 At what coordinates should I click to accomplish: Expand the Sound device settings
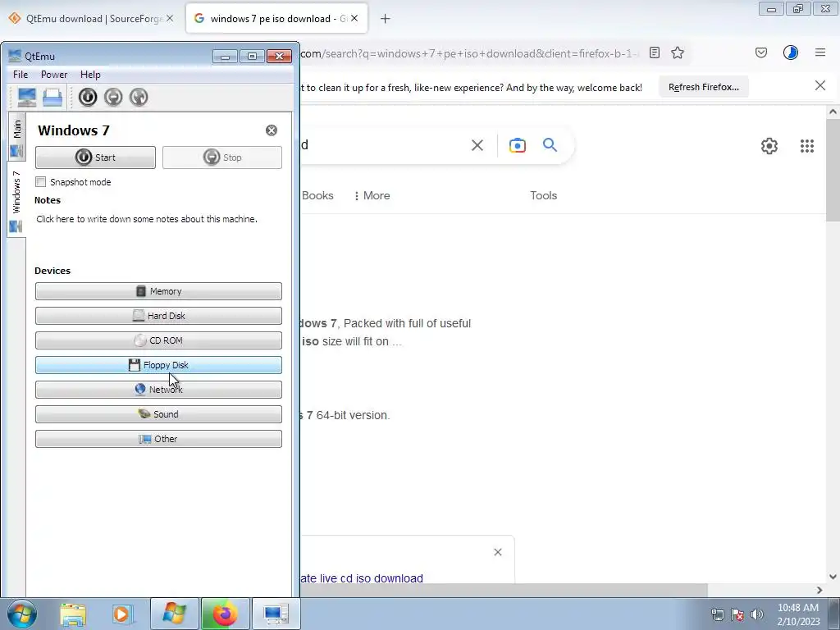[x=158, y=414]
